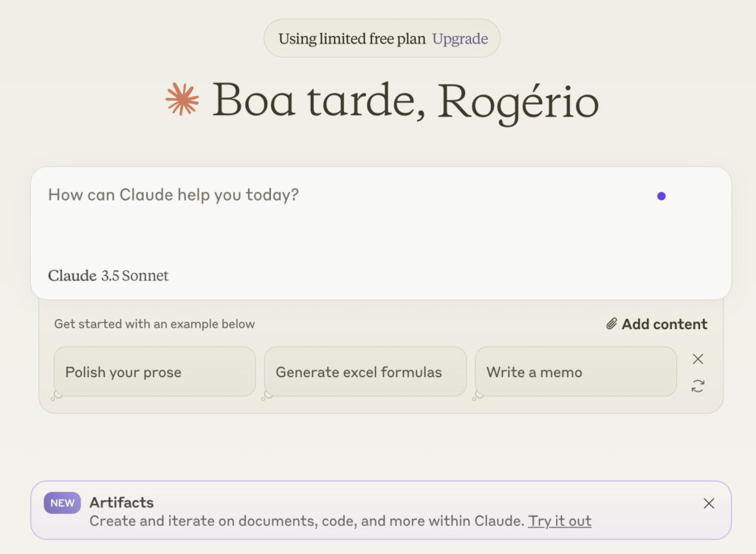Click the purple NEW badge on Artifacts
Screen dimensions: 756x554
pyautogui.click(x=62, y=503)
